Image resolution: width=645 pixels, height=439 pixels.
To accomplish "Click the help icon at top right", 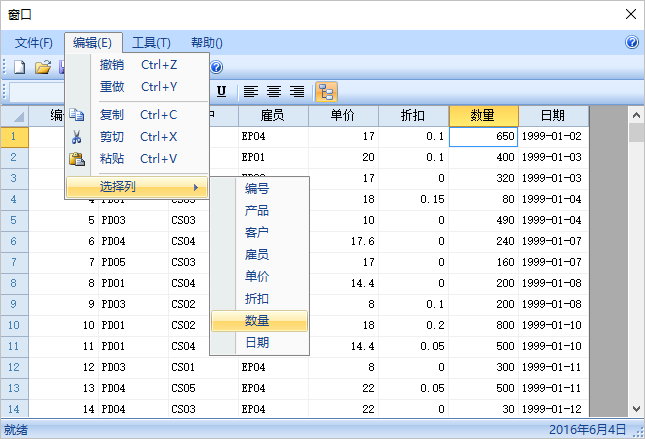I will point(632,43).
